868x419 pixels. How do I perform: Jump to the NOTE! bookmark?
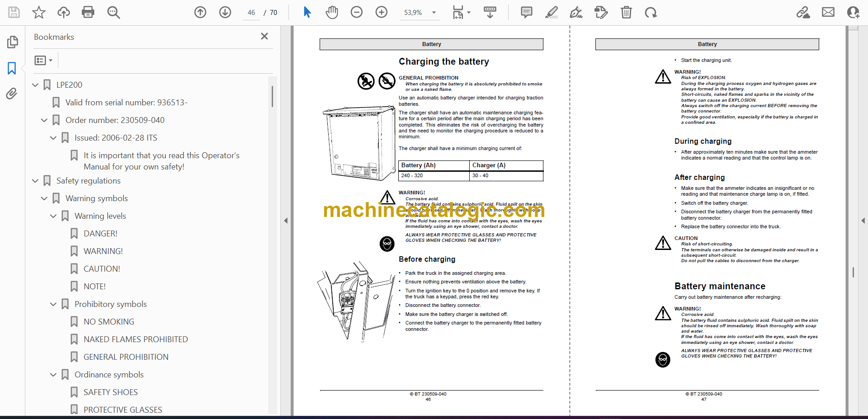point(94,287)
